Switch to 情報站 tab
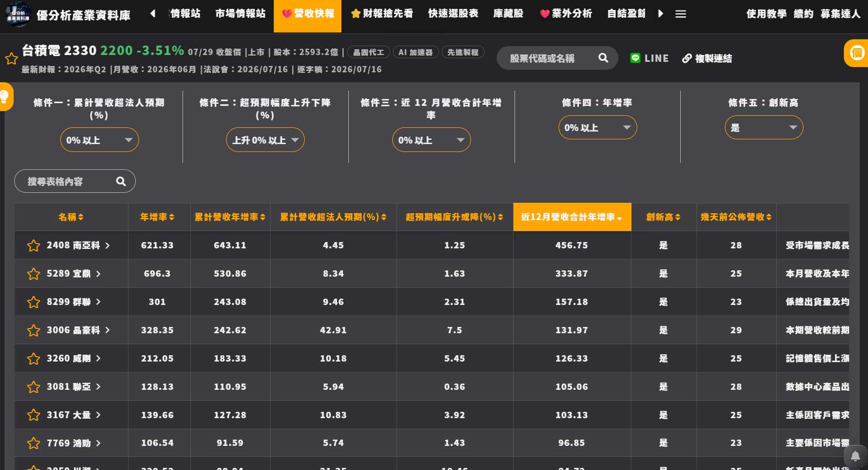This screenshot has width=868, height=470. coord(185,14)
